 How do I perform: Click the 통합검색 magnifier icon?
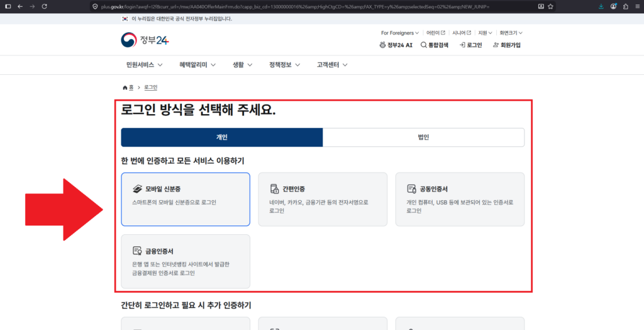click(x=424, y=45)
